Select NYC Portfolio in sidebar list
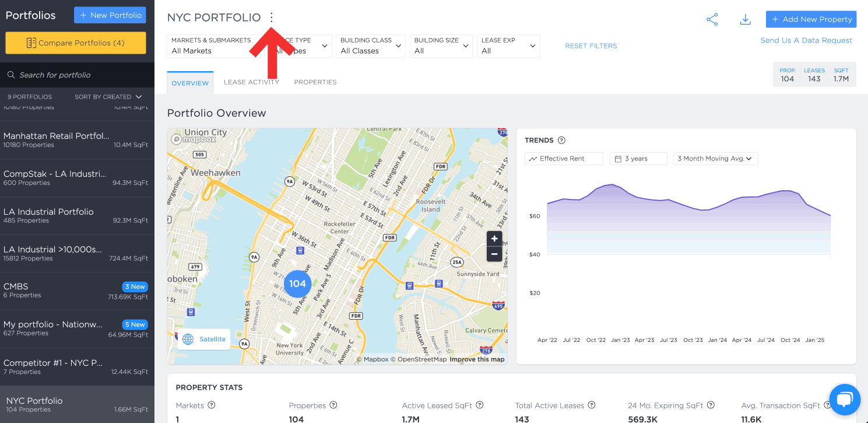 77,404
